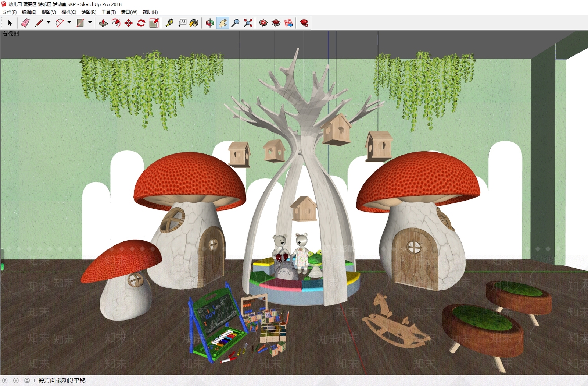Select the Orbit tool

(x=210, y=23)
